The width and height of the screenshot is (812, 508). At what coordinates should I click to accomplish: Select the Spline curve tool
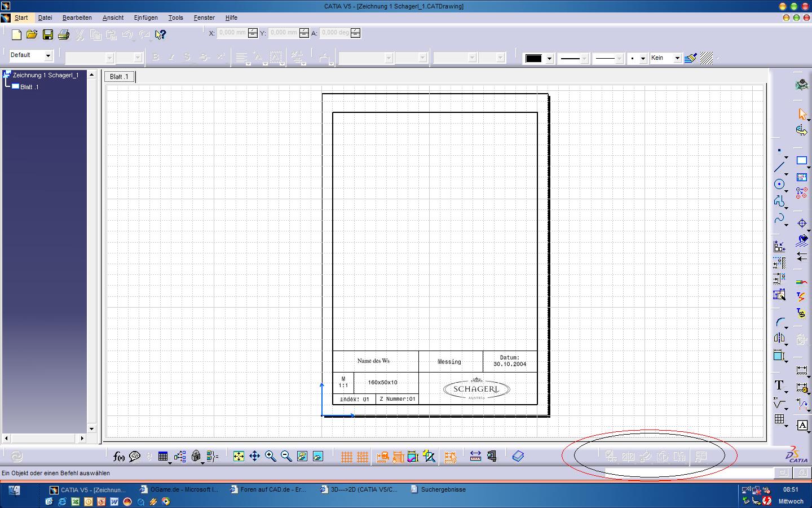(x=779, y=219)
